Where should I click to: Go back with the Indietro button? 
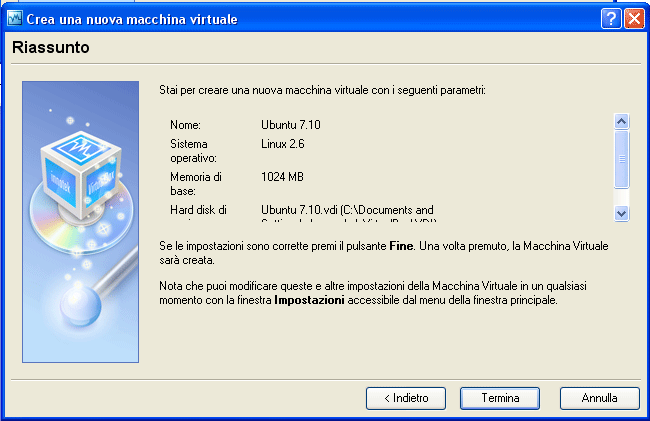[406, 398]
